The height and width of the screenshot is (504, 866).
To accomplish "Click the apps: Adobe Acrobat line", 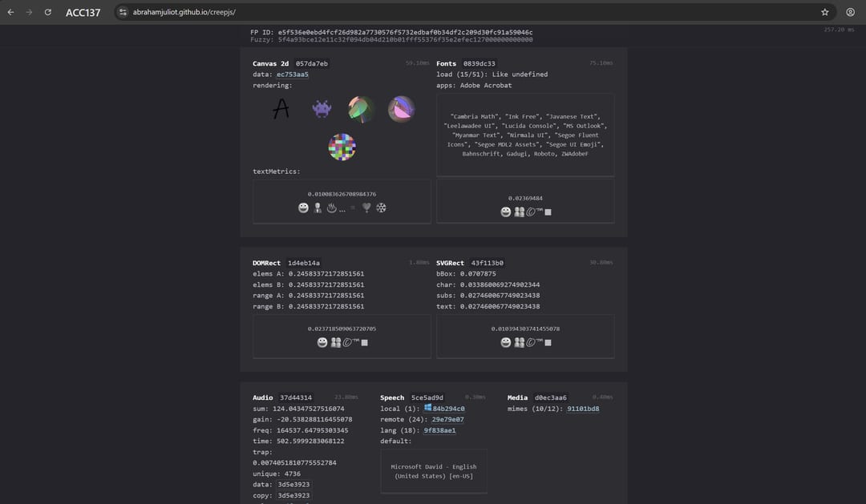I will point(474,86).
